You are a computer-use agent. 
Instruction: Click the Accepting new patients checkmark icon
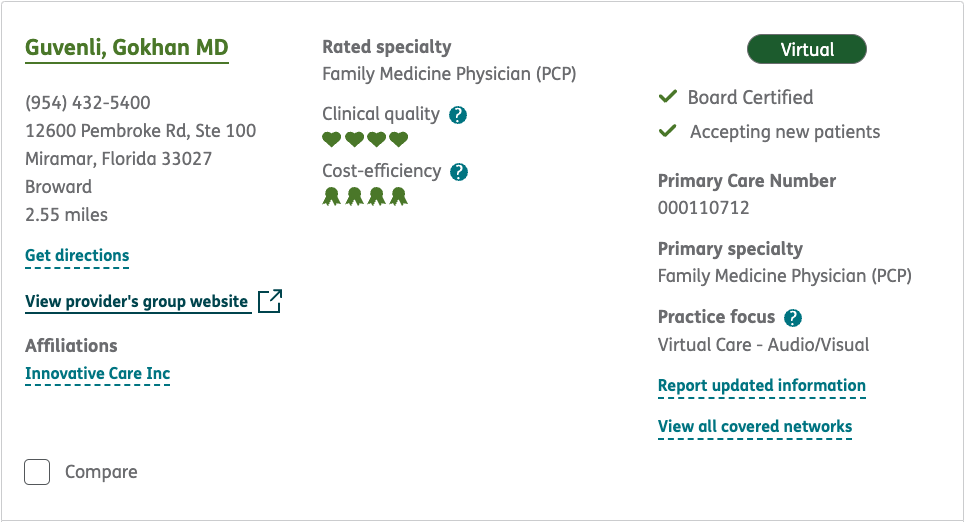(x=668, y=132)
